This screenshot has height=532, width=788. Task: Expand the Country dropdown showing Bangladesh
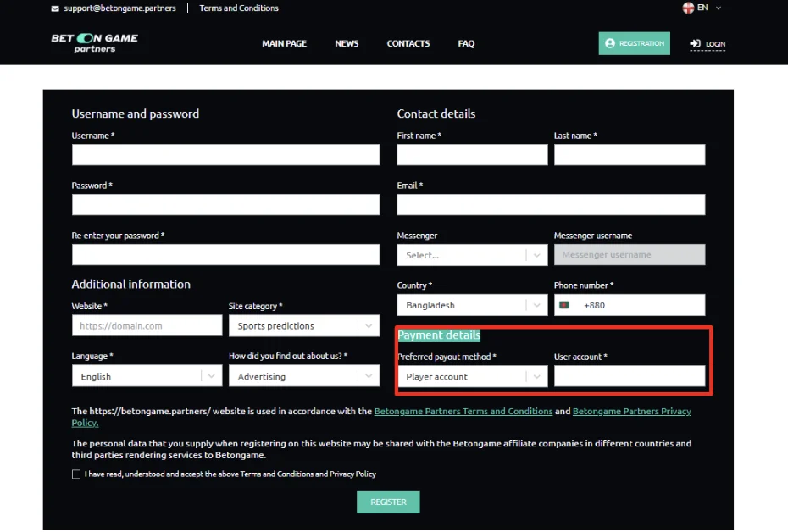pos(472,305)
